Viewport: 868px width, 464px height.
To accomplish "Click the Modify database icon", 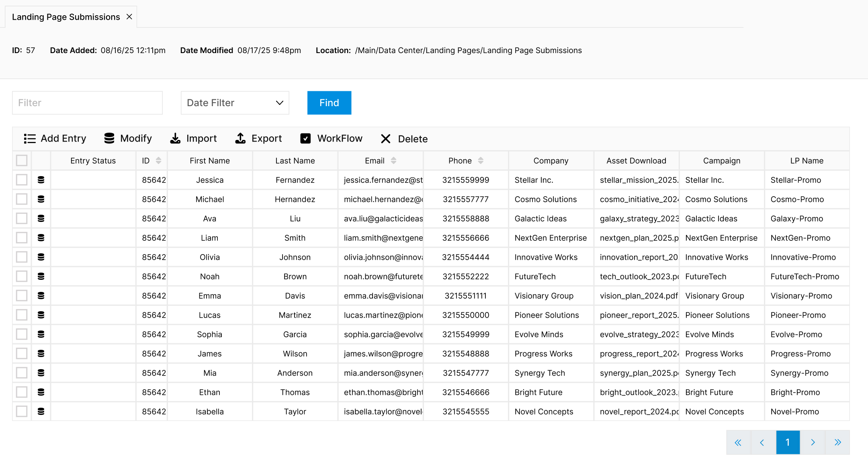I will pos(109,138).
